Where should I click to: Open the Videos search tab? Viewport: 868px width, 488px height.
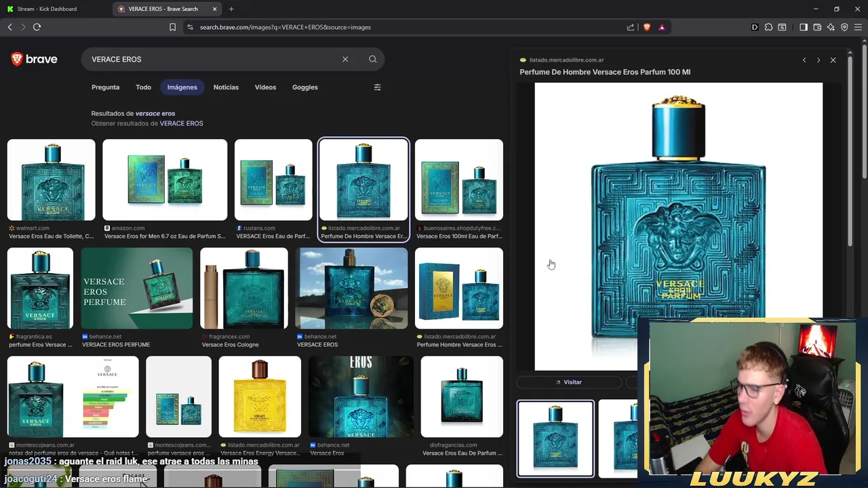(x=265, y=87)
